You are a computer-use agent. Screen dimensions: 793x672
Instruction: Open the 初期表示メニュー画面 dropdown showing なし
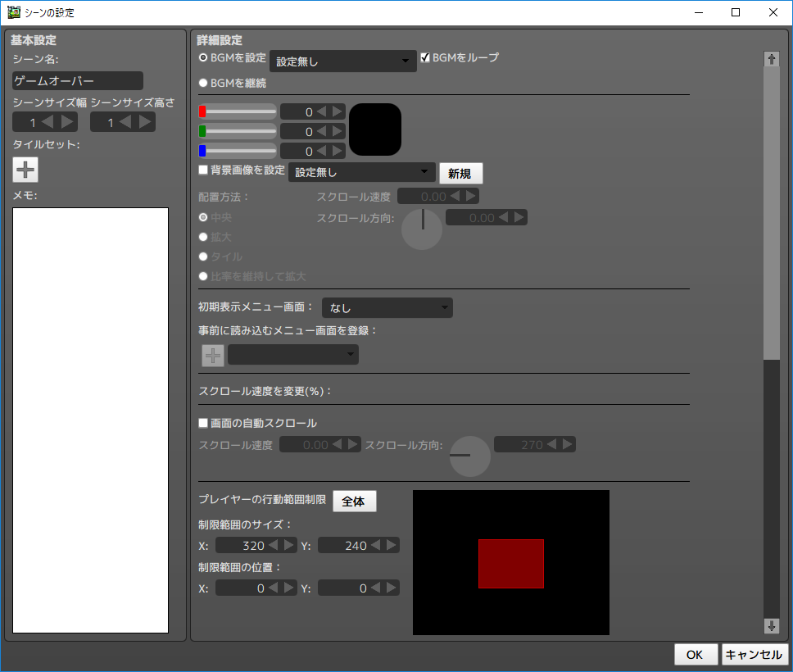click(387, 307)
